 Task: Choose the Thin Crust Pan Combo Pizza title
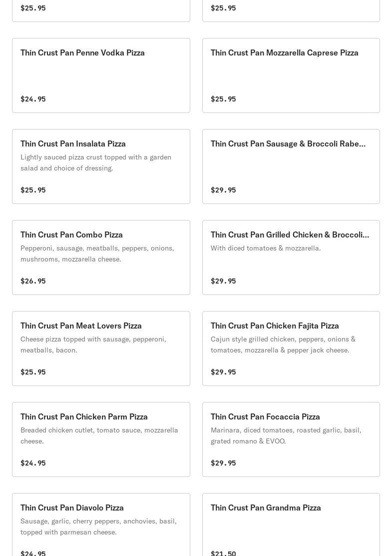71,235
